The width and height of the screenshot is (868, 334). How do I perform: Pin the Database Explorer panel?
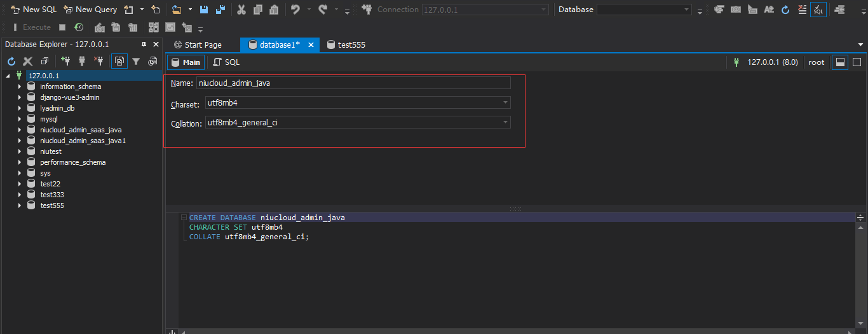144,45
